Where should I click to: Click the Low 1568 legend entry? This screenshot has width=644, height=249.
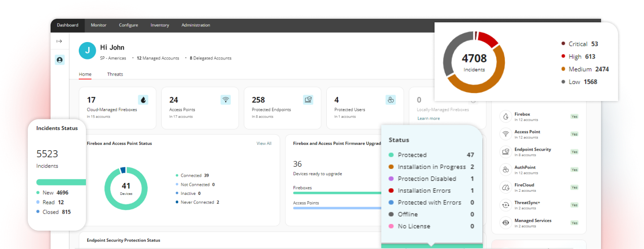click(579, 82)
